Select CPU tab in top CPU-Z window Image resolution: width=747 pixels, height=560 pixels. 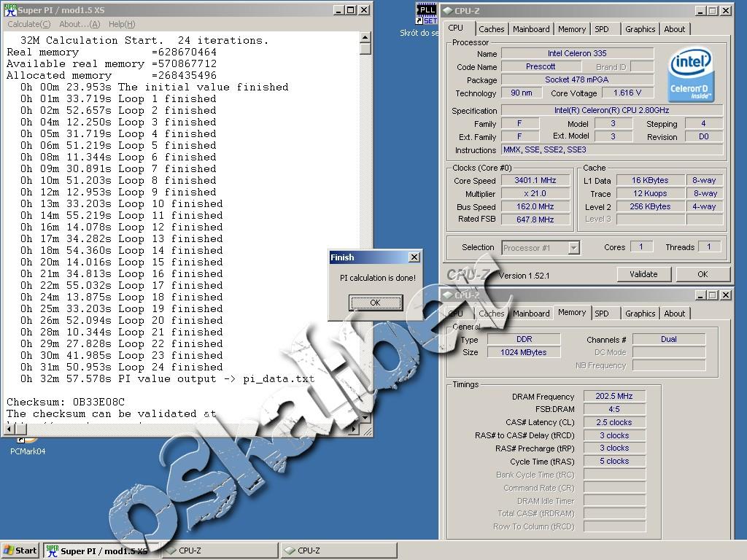point(456,28)
